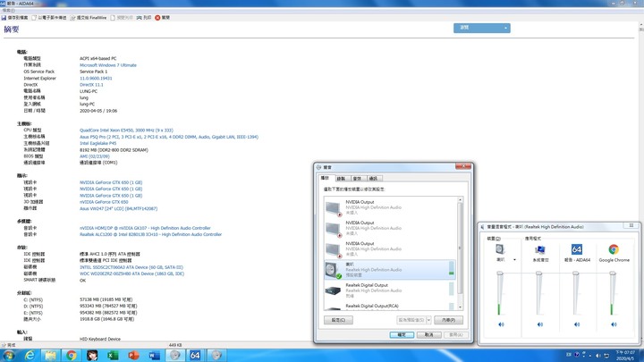This screenshot has height=362, width=644.
Task: Open the blue dropdown at top of report
Action: click(482, 28)
